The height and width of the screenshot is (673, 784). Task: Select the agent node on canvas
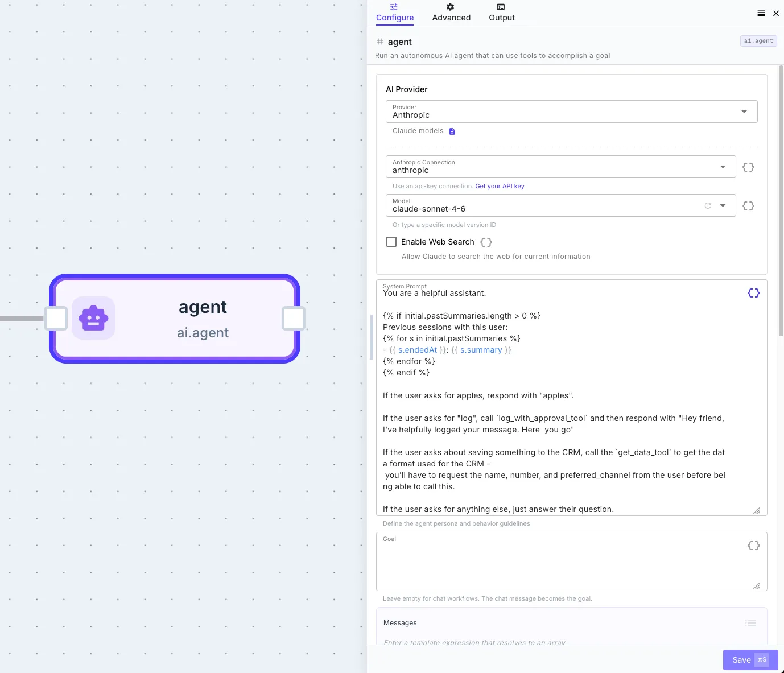coord(175,319)
